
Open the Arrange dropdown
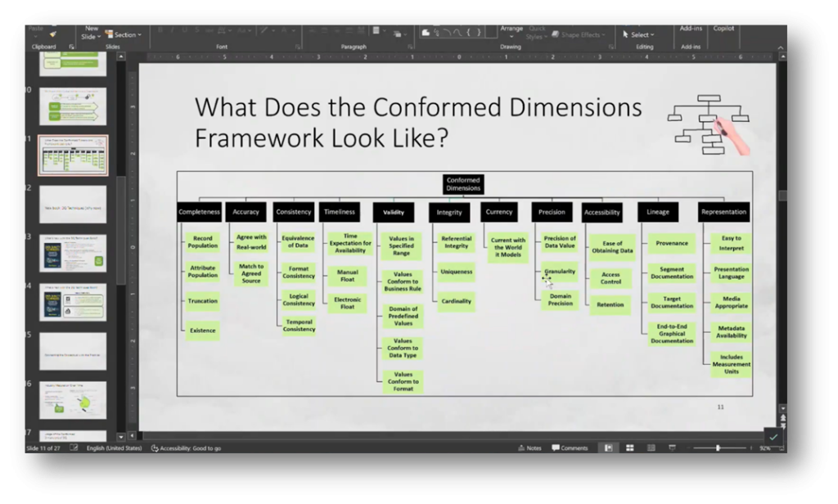point(511,32)
